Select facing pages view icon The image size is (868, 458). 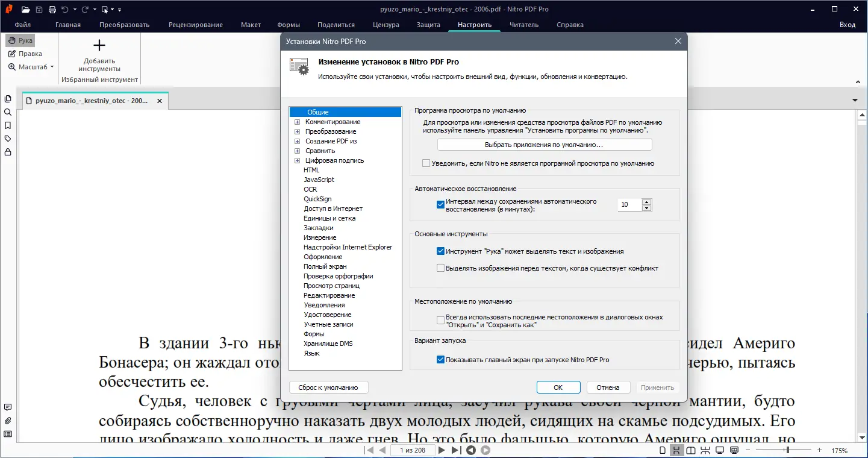[691, 450]
